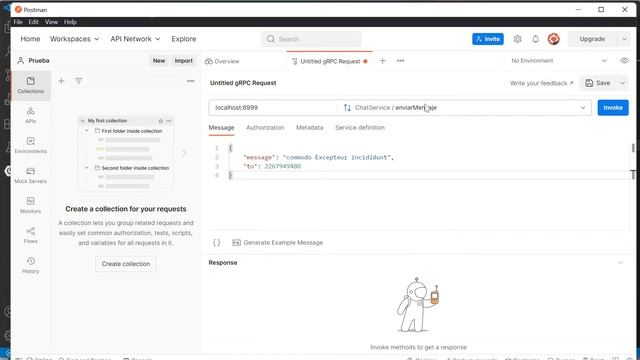The image size is (640, 360).
Task: Click the Upgrade button
Action: [592, 39]
